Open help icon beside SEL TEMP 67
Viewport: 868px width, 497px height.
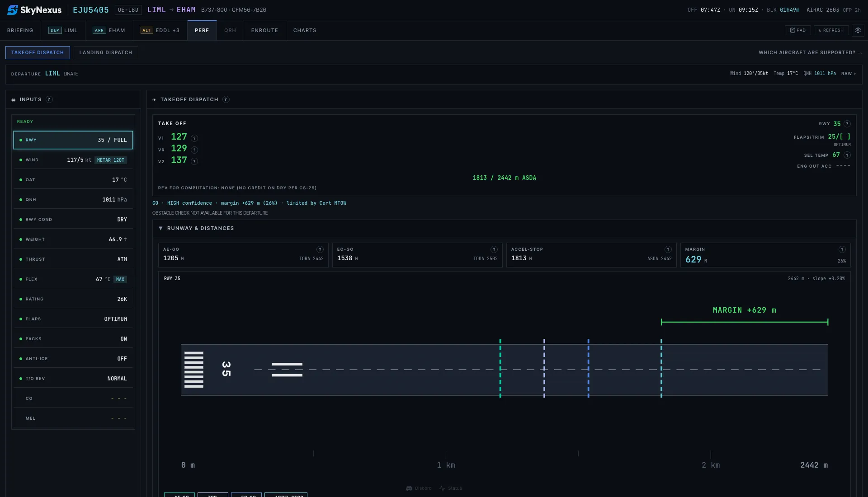point(847,155)
